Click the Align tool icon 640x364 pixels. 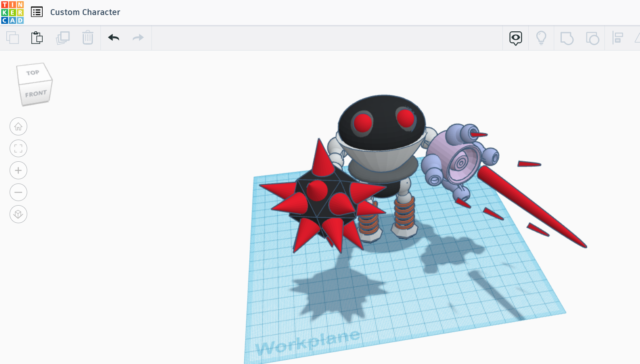tap(617, 38)
